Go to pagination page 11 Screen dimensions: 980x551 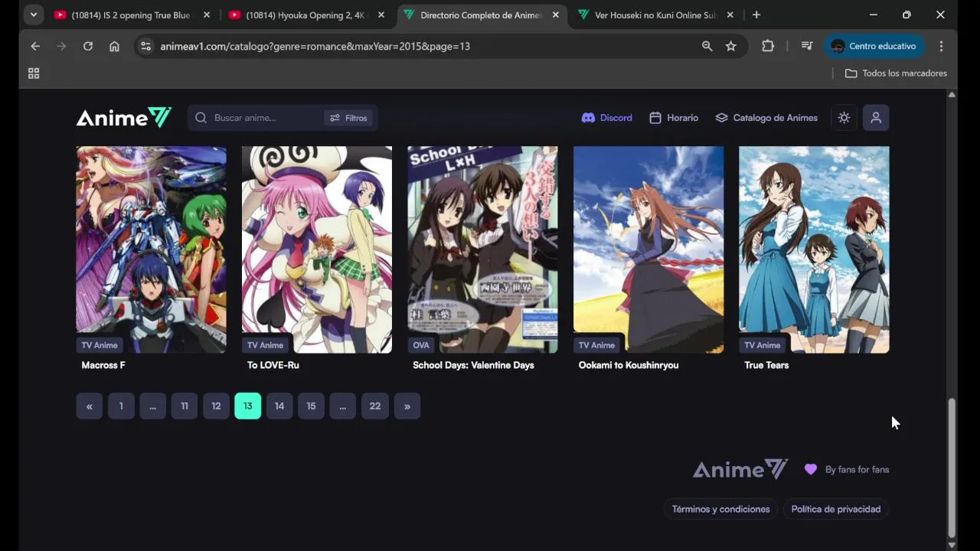[185, 406]
